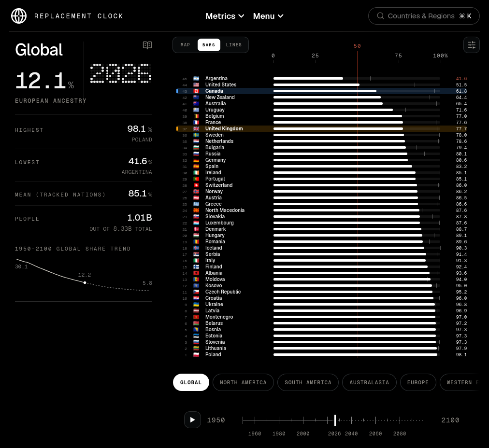
Task: Click the Belgium flag icon
Action: pyautogui.click(x=196, y=116)
